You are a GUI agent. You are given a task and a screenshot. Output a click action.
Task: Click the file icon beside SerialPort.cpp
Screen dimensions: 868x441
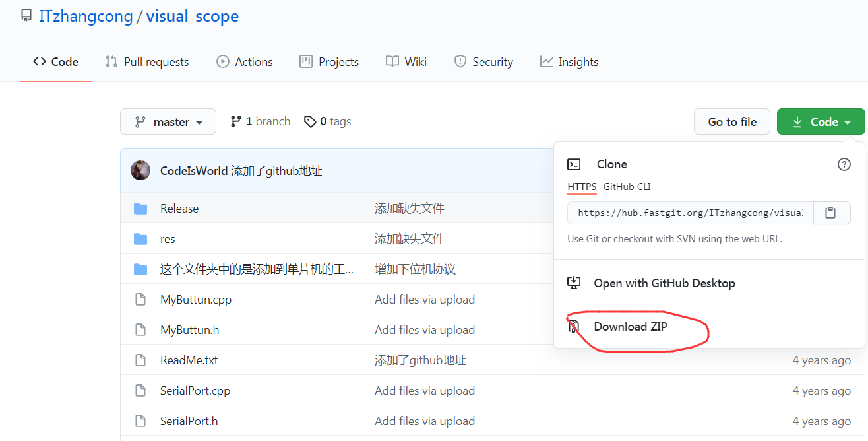coord(140,391)
